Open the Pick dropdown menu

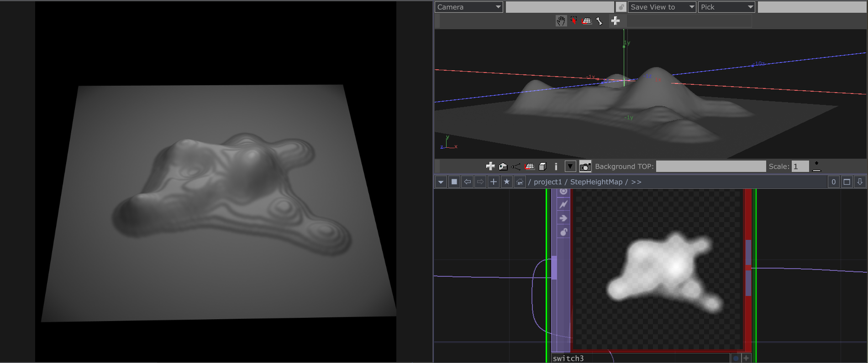coord(726,7)
